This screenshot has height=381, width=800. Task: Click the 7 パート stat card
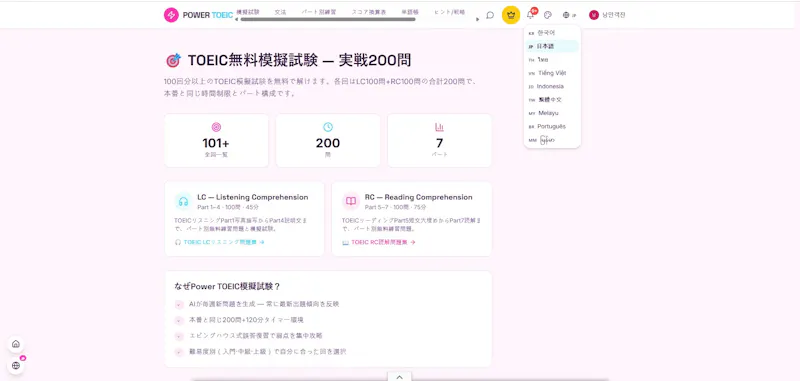439,140
